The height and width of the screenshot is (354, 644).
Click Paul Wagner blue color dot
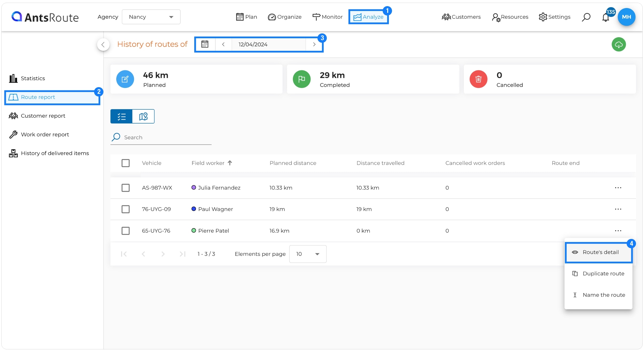[x=194, y=209]
